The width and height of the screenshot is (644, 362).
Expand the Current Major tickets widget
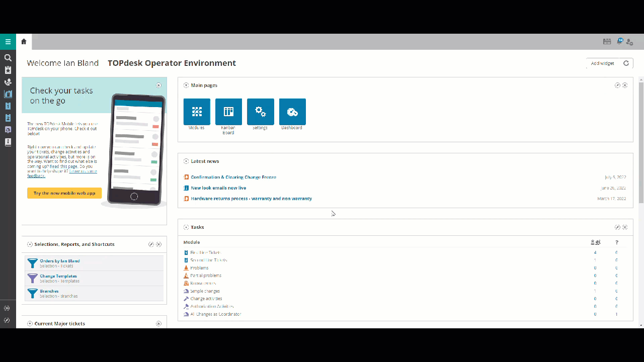click(x=29, y=323)
